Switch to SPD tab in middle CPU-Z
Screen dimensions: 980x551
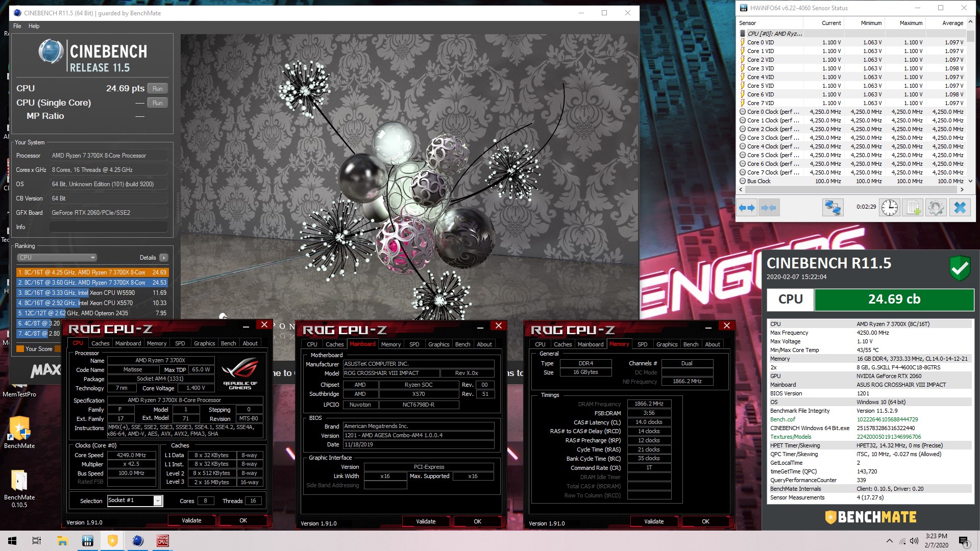414,344
